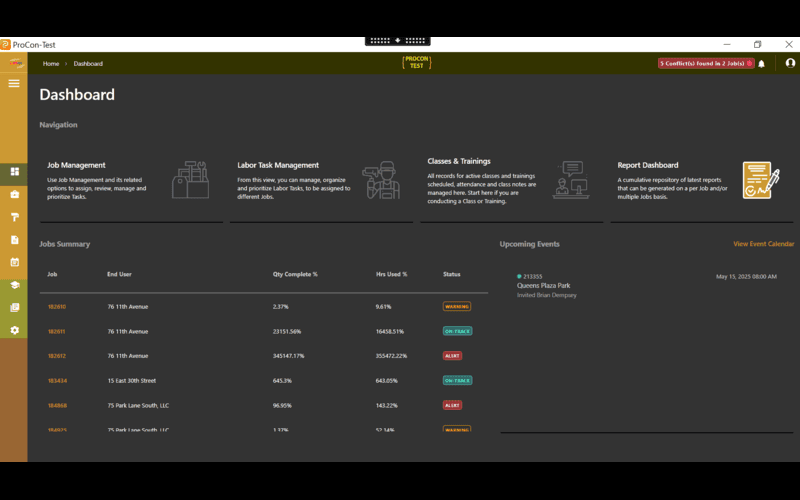This screenshot has height=500, width=800.
Task: Click 15 East 30th Street end user
Action: click(132, 381)
